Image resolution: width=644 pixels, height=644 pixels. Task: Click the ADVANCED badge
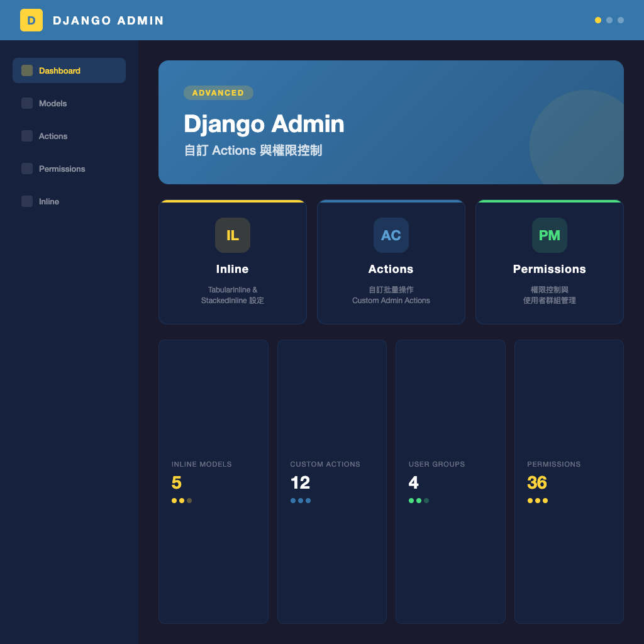point(218,93)
